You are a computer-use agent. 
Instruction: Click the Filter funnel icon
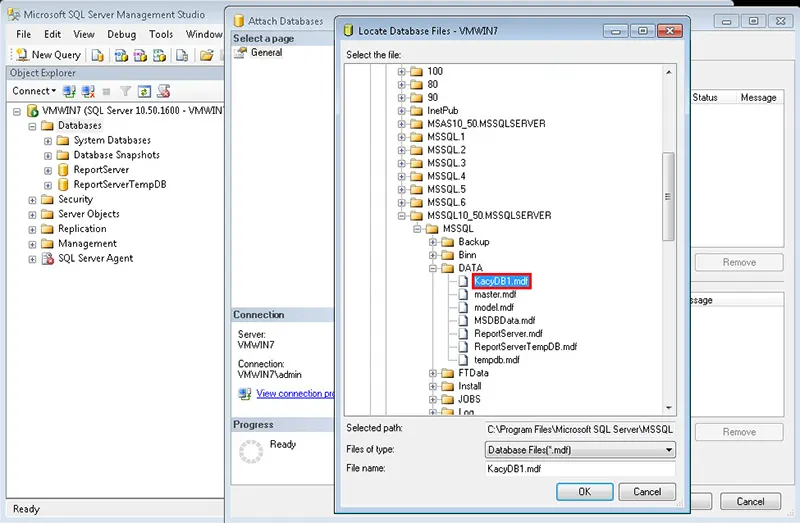tap(125, 91)
